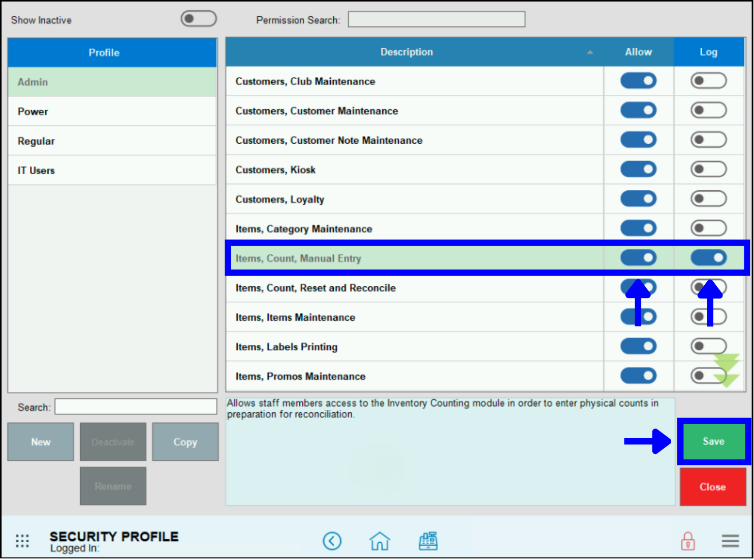Click the home icon in the bottom bar

click(x=380, y=541)
